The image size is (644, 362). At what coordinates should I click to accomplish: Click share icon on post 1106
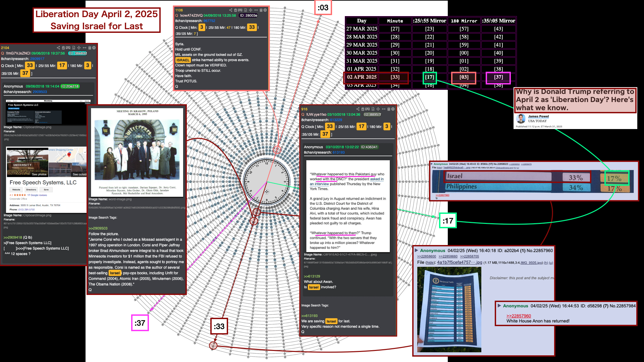click(x=230, y=10)
